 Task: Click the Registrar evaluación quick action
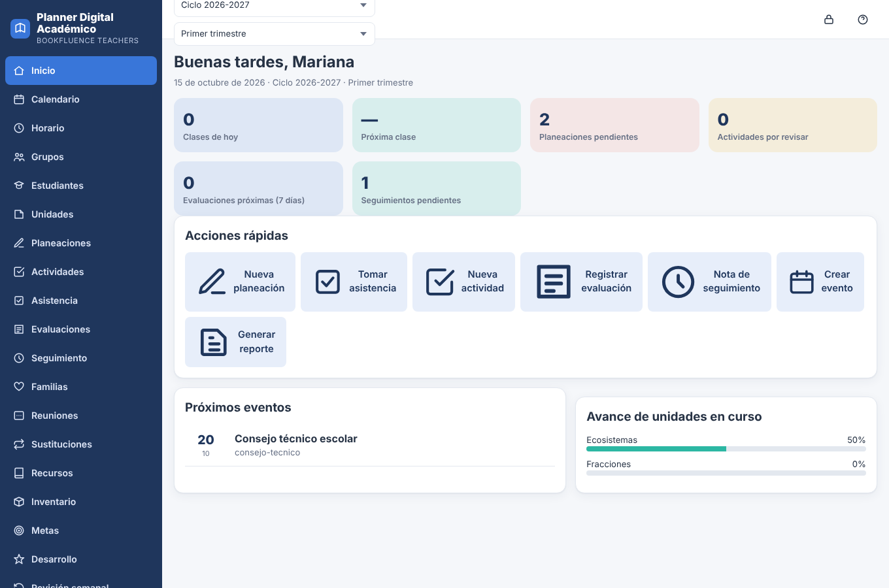coord(581,282)
